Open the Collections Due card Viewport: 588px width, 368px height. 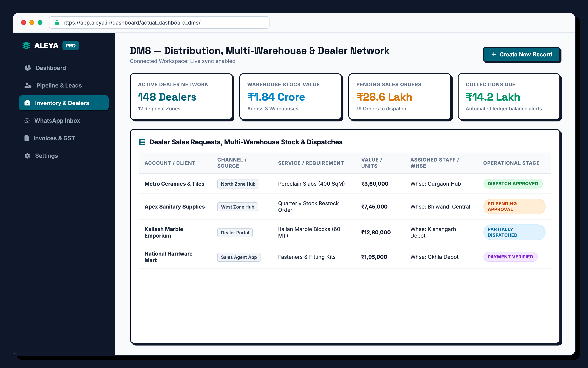(509, 96)
